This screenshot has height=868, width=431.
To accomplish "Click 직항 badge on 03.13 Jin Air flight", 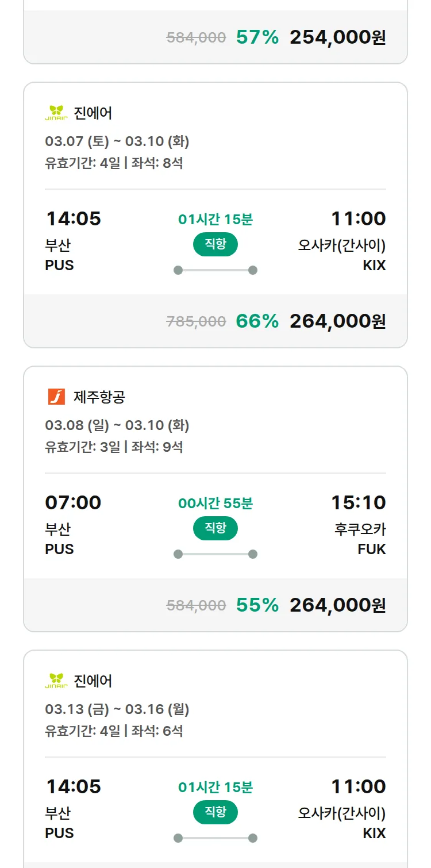I will coord(215,812).
